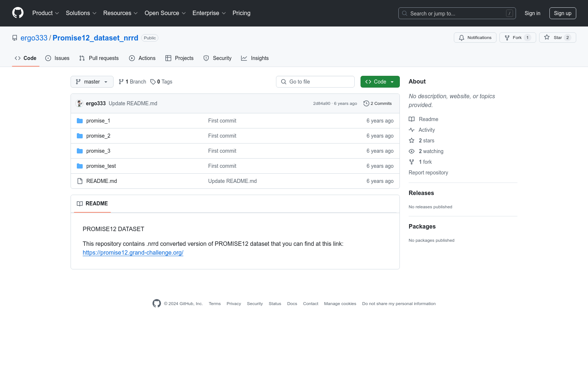This screenshot has width=588, height=368.
Task: Open the 0 Tags page
Action: click(161, 82)
